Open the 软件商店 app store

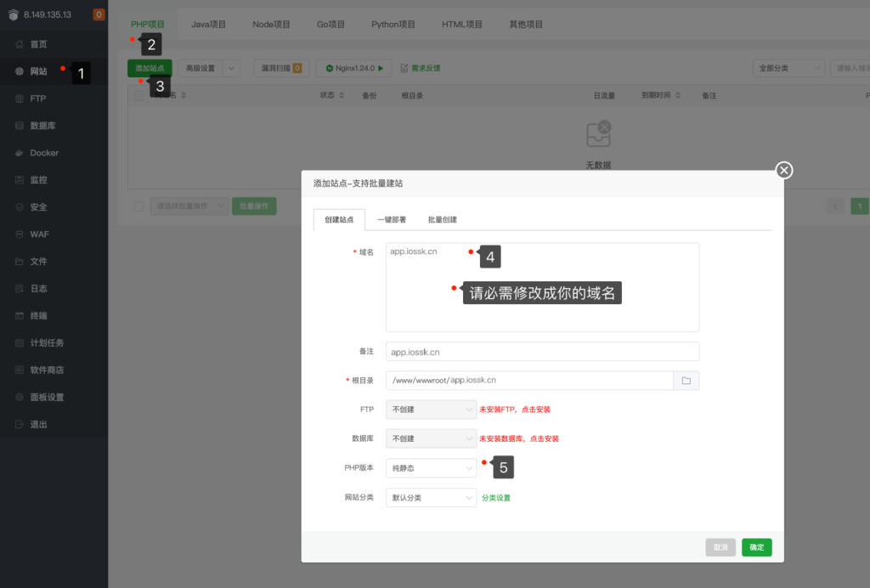pyautogui.click(x=42, y=370)
